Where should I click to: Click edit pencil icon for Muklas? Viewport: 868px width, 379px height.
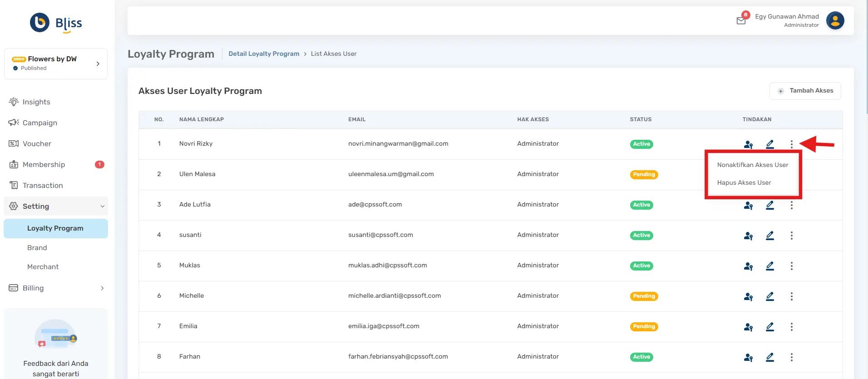click(770, 266)
